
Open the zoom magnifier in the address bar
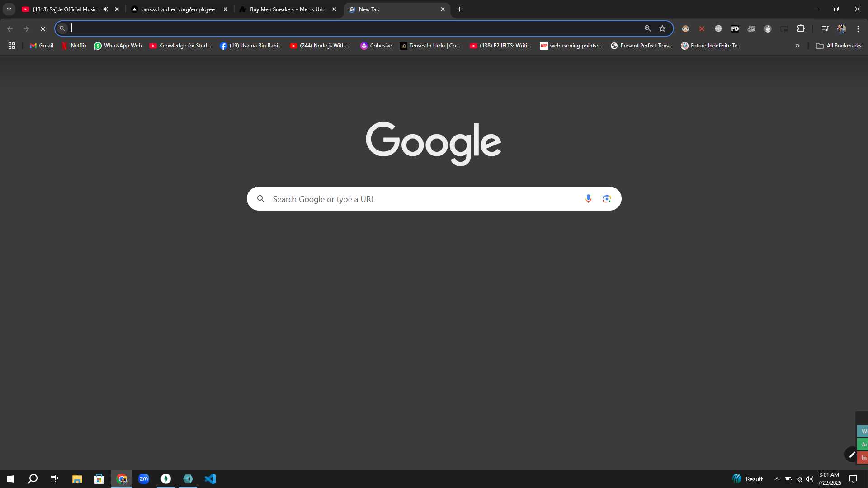coord(648,28)
